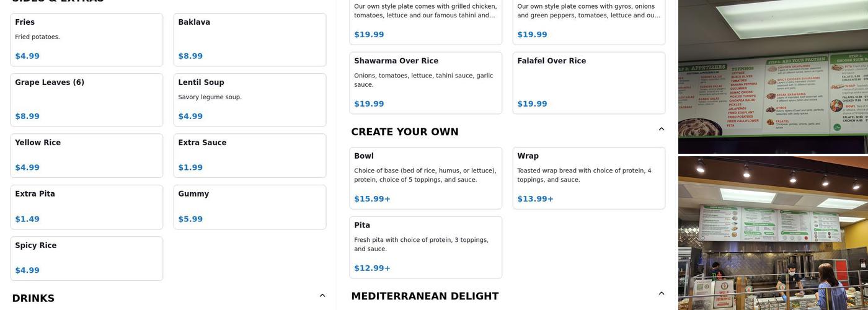Choose the Create Your Own Pita option

(x=425, y=247)
